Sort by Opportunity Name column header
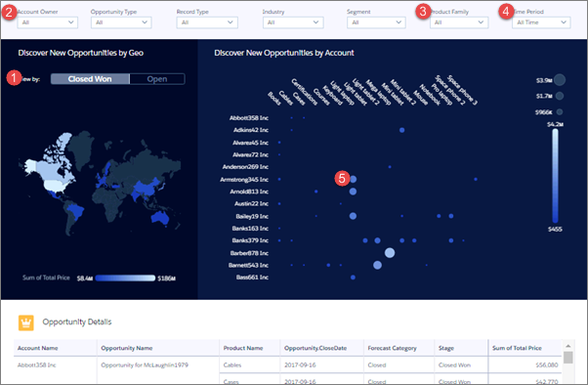 [x=127, y=348]
